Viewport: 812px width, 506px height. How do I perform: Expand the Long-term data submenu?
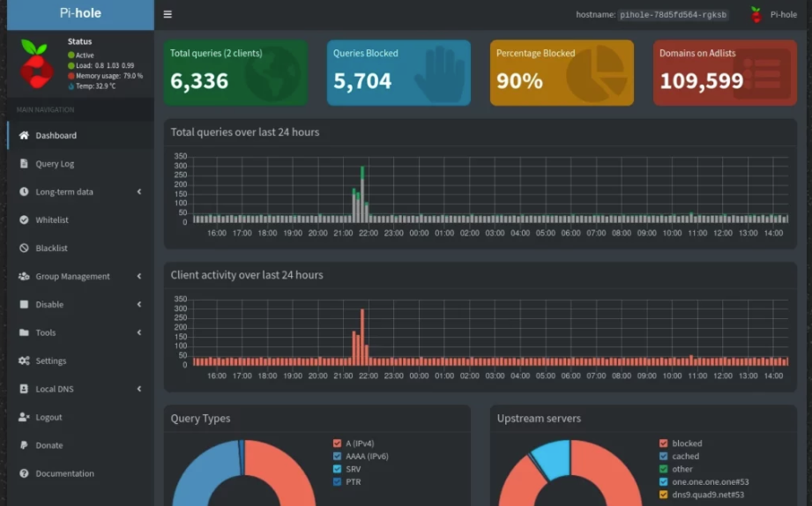click(x=138, y=192)
